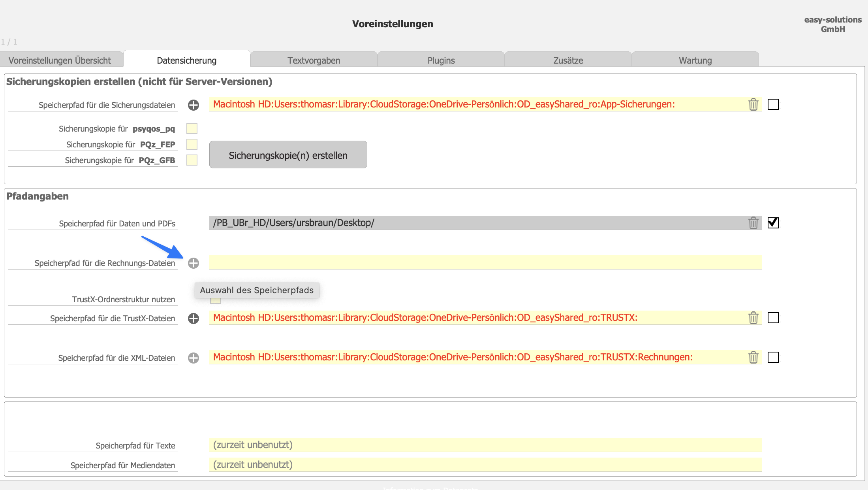Open the Plugins tab
The height and width of the screenshot is (490, 868).
click(x=441, y=60)
